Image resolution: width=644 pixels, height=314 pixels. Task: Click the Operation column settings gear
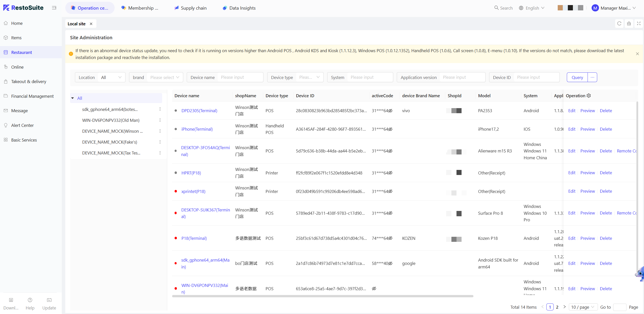(589, 95)
